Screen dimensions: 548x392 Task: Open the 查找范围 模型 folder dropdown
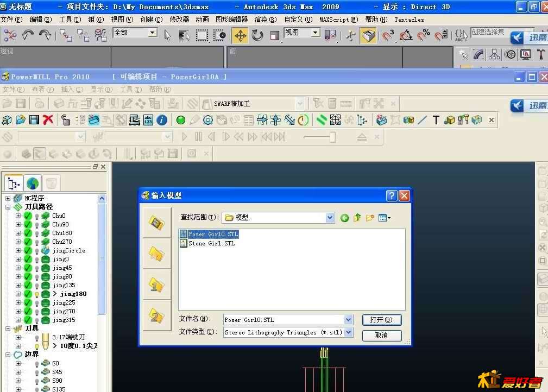point(330,218)
